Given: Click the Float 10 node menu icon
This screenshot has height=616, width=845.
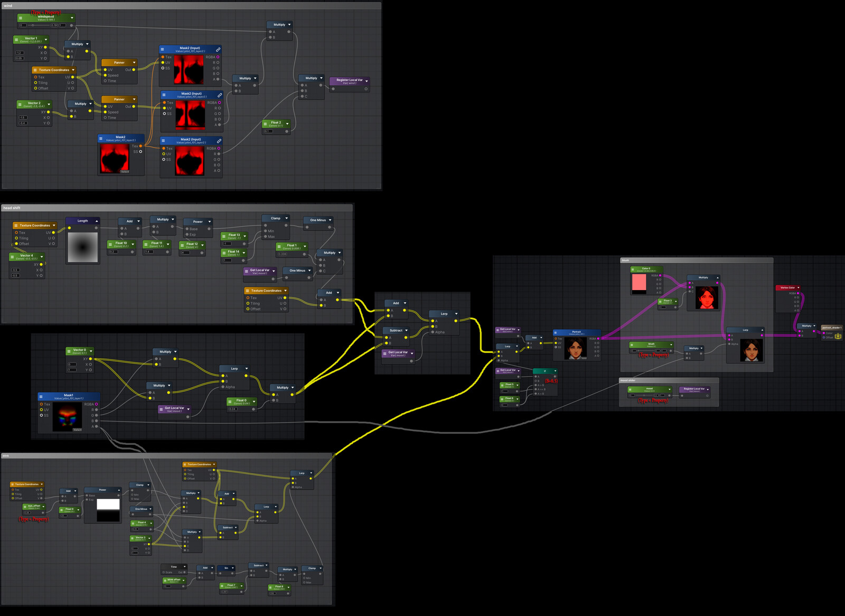Looking at the screenshot, I should coord(111,245).
